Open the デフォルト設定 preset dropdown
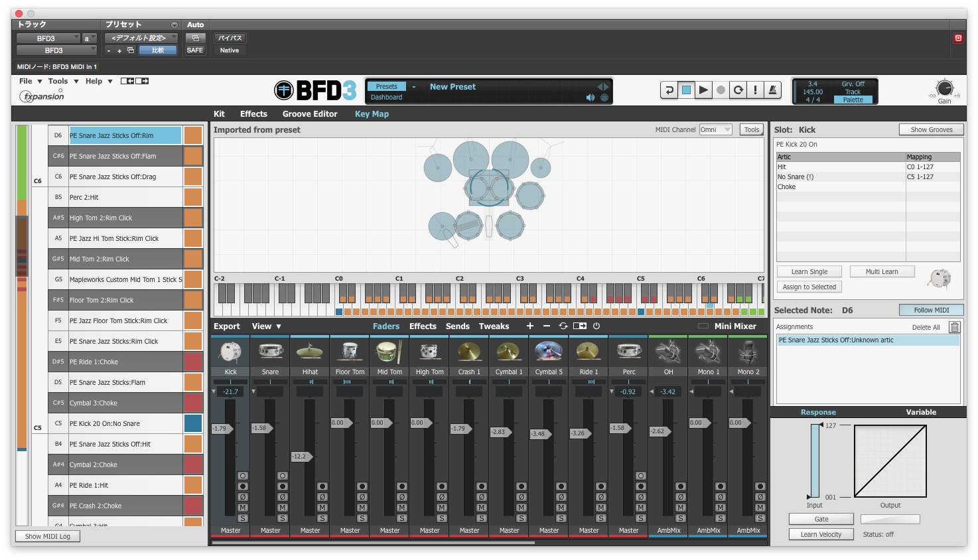This screenshot has height=560, width=978. [x=141, y=38]
